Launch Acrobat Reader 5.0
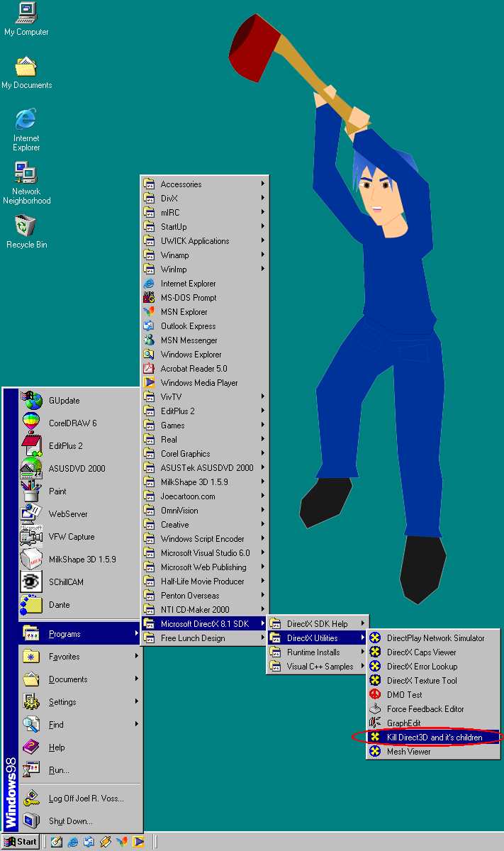 click(205, 369)
